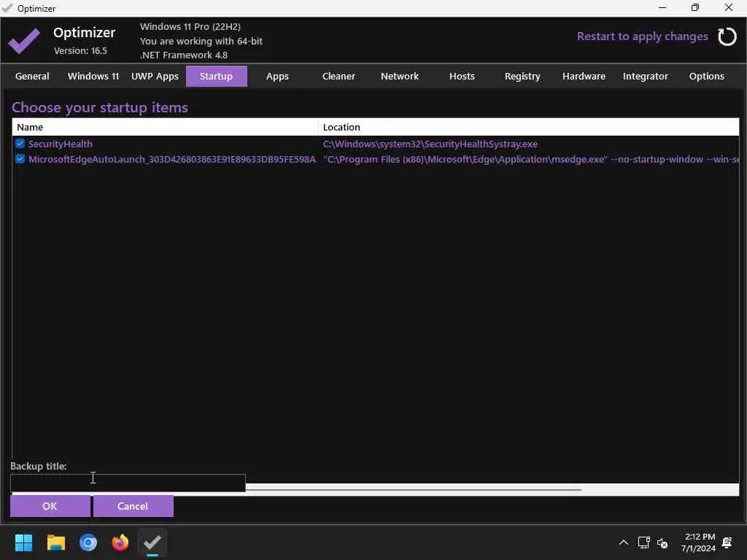The image size is (747, 560).
Task: Go to the Cleaner tab
Action: tap(338, 76)
